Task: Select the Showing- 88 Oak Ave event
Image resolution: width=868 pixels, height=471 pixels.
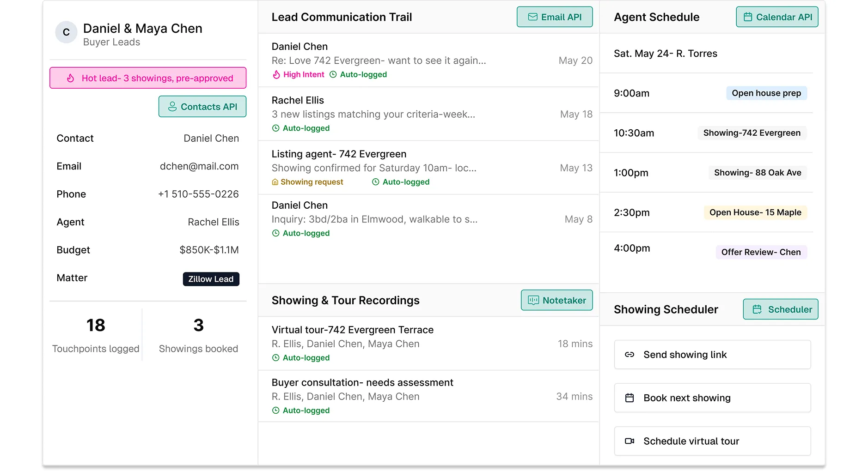Action: point(758,173)
